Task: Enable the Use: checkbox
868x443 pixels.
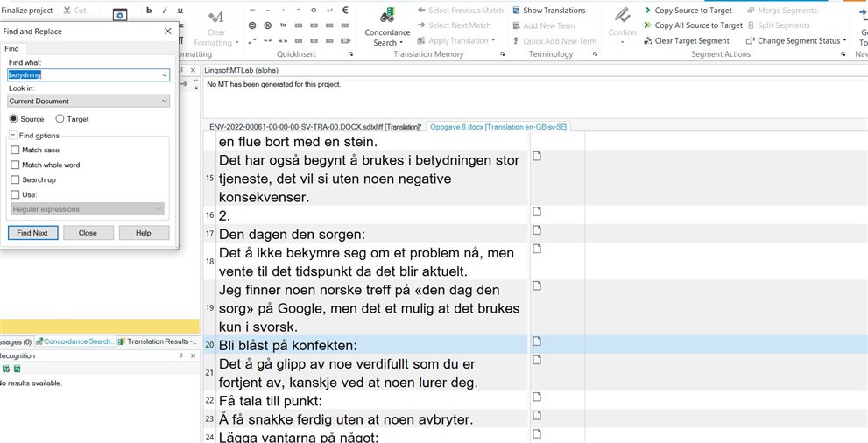Action: (15, 194)
